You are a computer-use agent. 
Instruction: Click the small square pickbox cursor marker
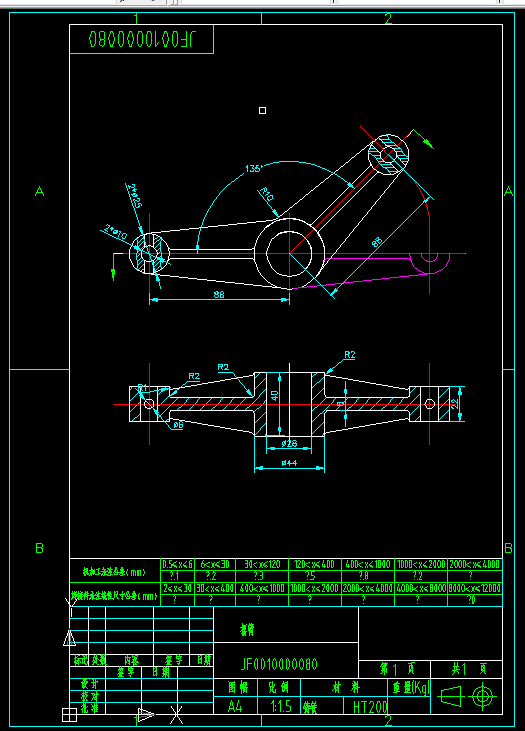pos(262,110)
